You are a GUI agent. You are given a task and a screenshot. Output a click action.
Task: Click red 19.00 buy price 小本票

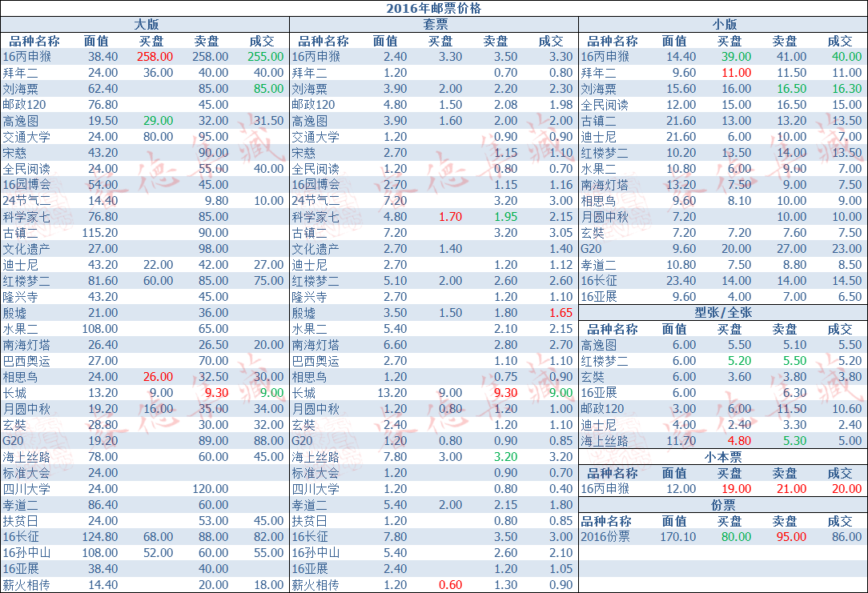point(736,489)
